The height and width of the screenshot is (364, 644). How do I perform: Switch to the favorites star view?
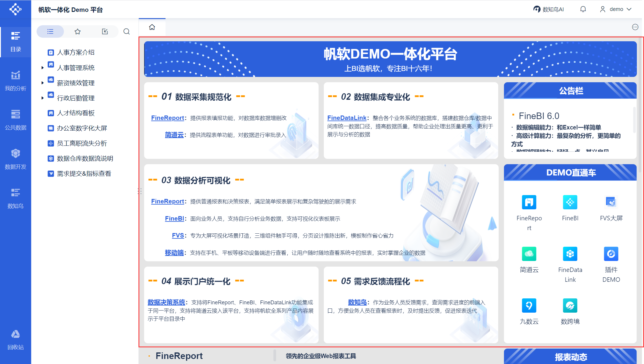pos(78,31)
